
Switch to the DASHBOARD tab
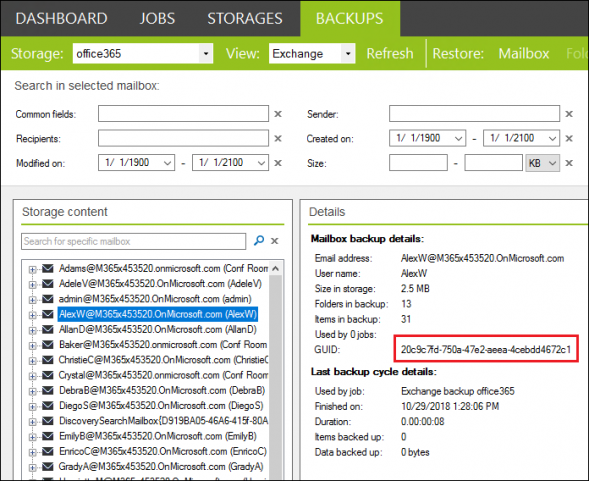(x=62, y=18)
